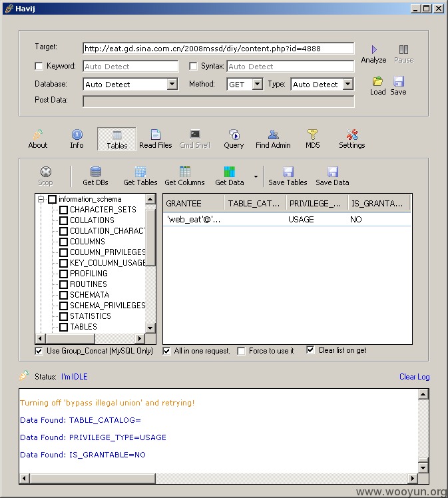Check the CHARACTER_SETS table box
The image size is (448, 498).
point(63,210)
